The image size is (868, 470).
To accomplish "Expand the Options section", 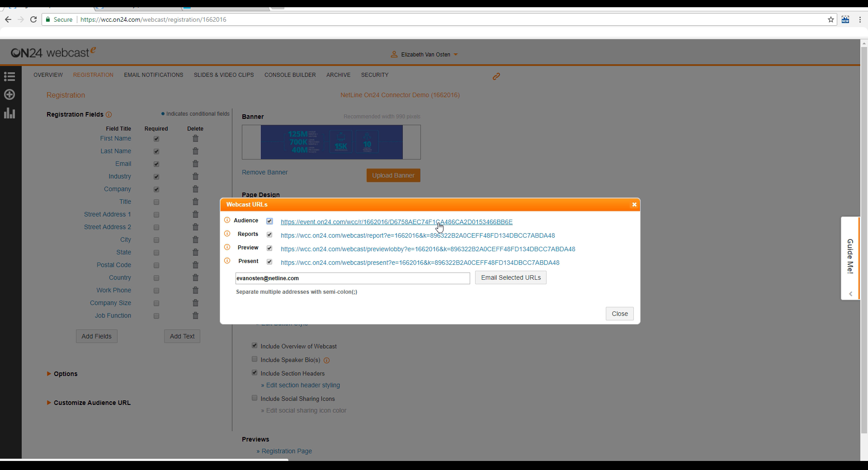I will [62, 374].
